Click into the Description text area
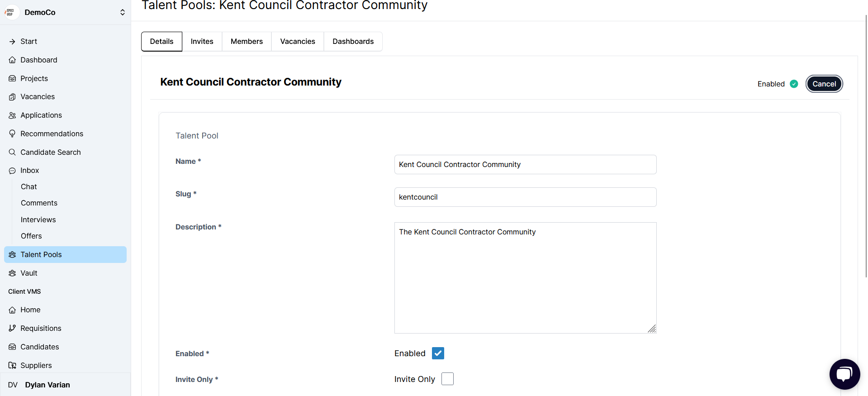The width and height of the screenshot is (868, 396). tap(525, 278)
